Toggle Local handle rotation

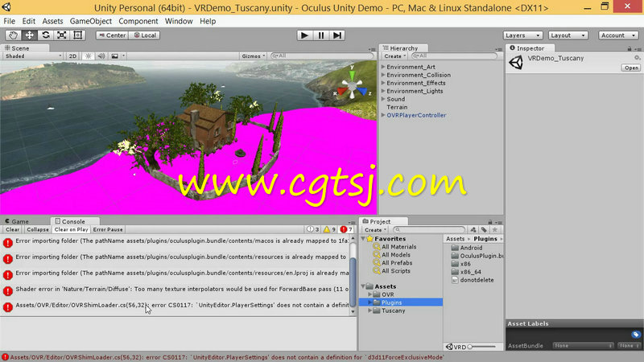point(145,35)
